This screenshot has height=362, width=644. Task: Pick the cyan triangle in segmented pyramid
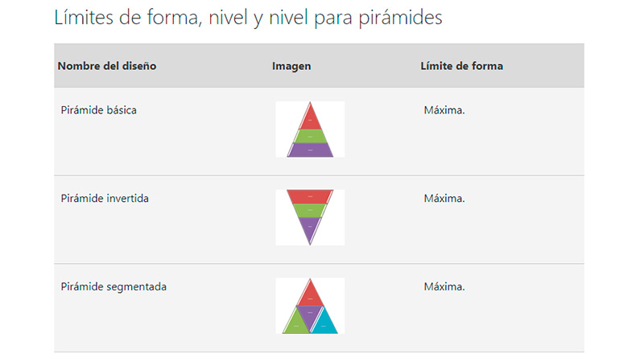pyautogui.click(x=324, y=324)
